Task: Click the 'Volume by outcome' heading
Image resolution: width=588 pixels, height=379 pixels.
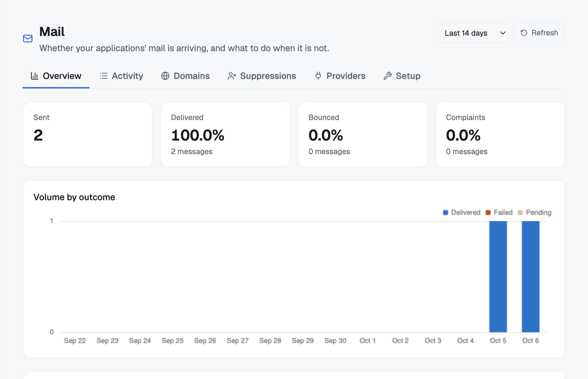Action: pyautogui.click(x=74, y=197)
